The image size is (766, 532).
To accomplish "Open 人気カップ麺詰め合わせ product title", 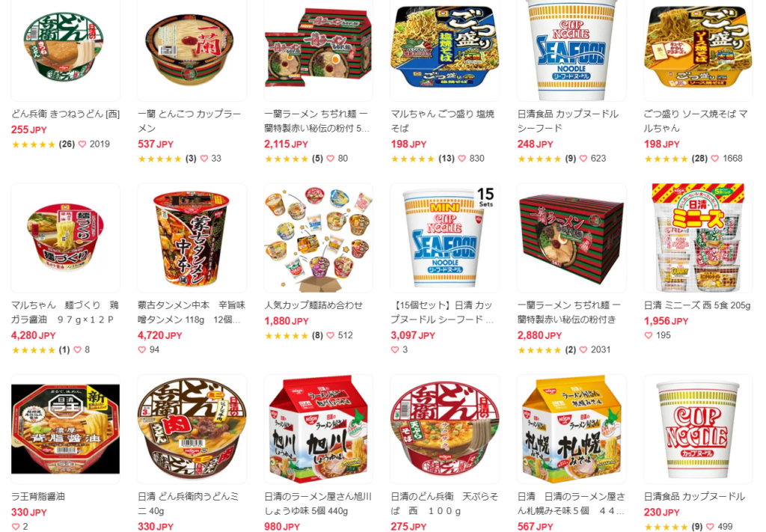I will [313, 305].
